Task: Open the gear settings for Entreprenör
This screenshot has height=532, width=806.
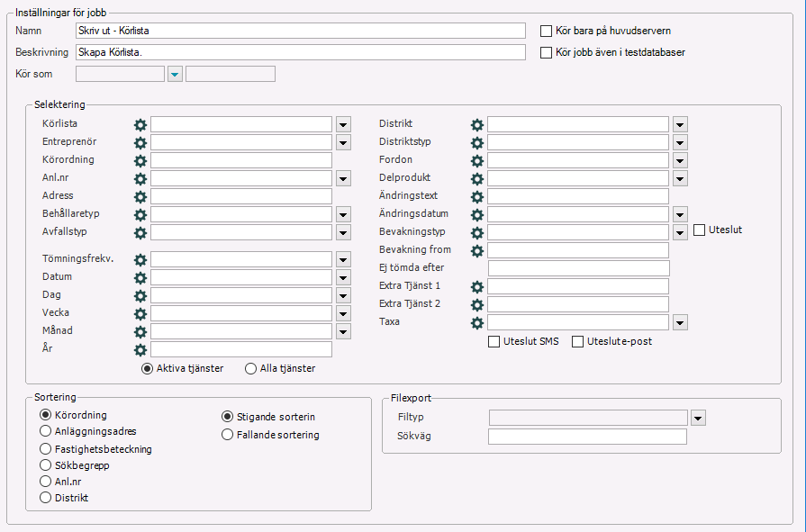Action: (140, 143)
